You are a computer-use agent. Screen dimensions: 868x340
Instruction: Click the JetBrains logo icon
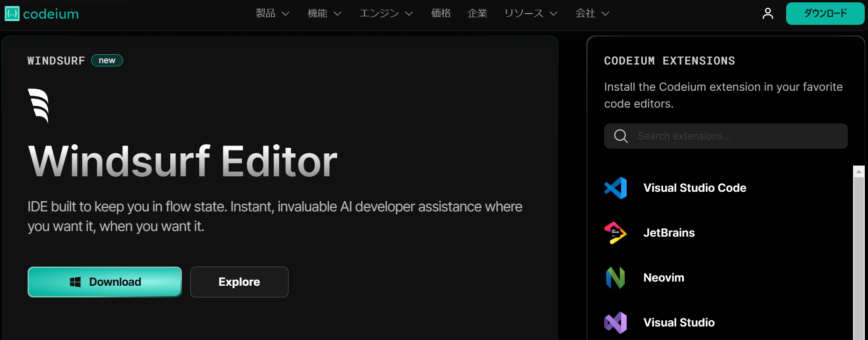615,233
